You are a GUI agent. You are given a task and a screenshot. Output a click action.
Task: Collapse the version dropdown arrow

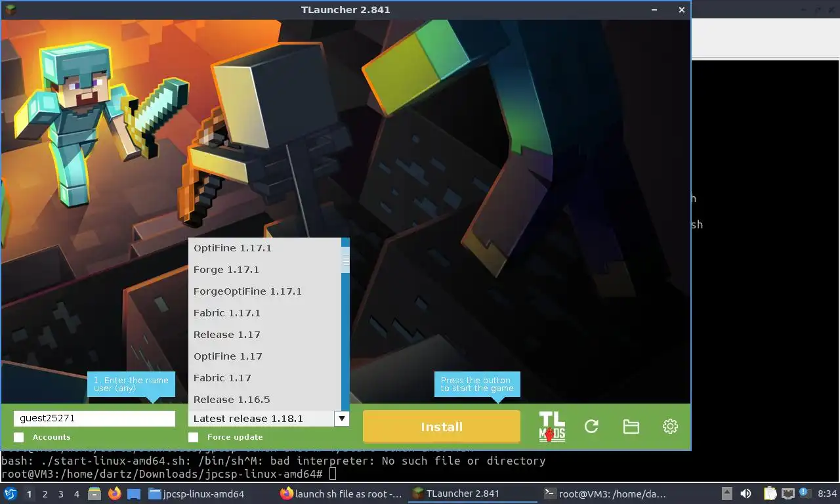pyautogui.click(x=342, y=419)
